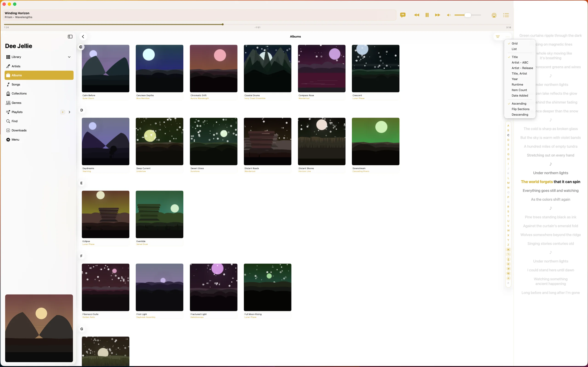Sort albums by Year
The image size is (588, 367).
click(x=515, y=79)
